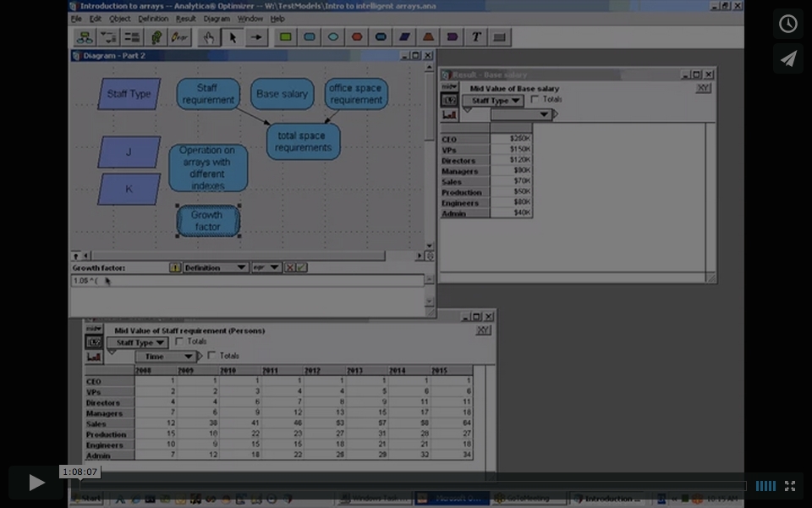The width and height of the screenshot is (812, 508).
Task: Select the Text (T) node tool
Action: 476,37
